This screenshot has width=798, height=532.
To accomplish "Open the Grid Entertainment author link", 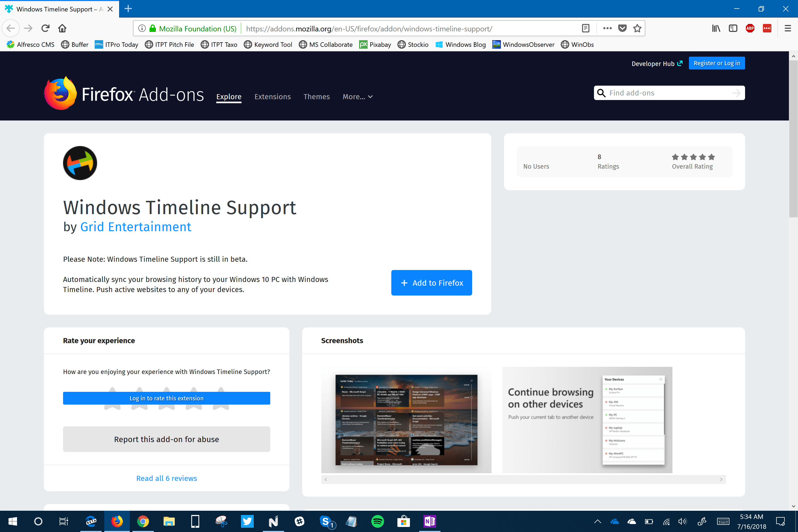I will (136, 227).
